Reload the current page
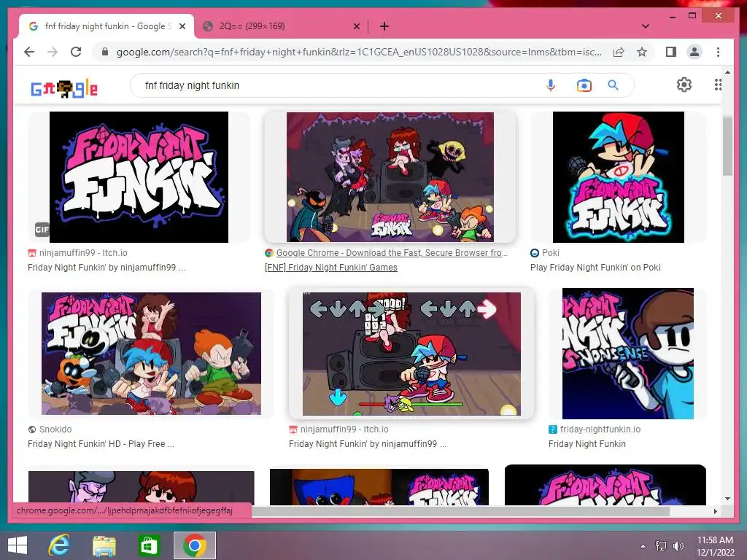The width and height of the screenshot is (747, 560). [76, 52]
